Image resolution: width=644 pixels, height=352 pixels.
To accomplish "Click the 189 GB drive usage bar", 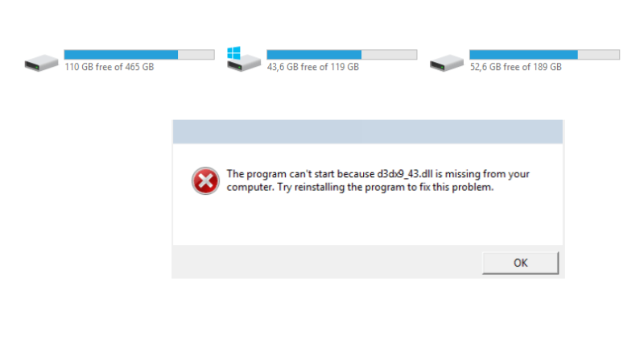I will (545, 55).
